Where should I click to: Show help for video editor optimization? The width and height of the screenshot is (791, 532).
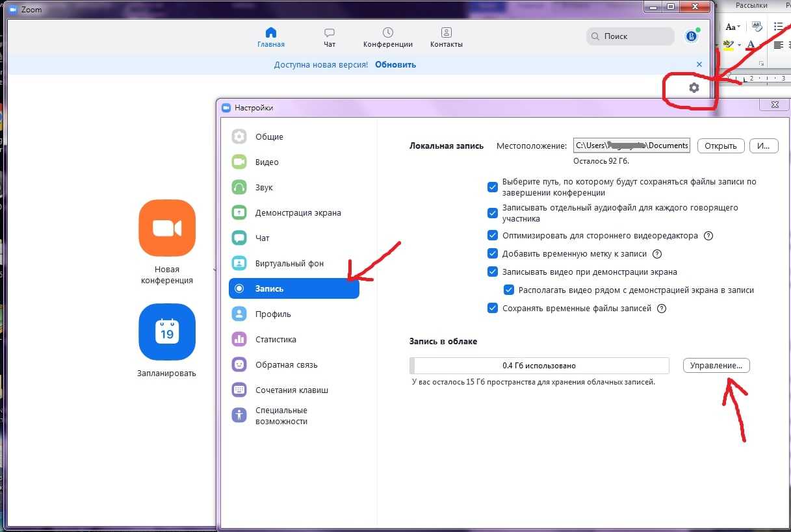click(x=708, y=236)
